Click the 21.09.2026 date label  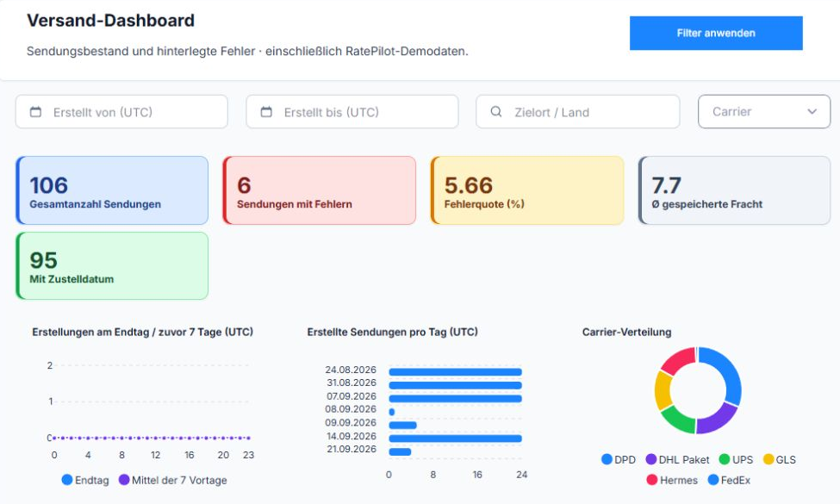point(352,449)
